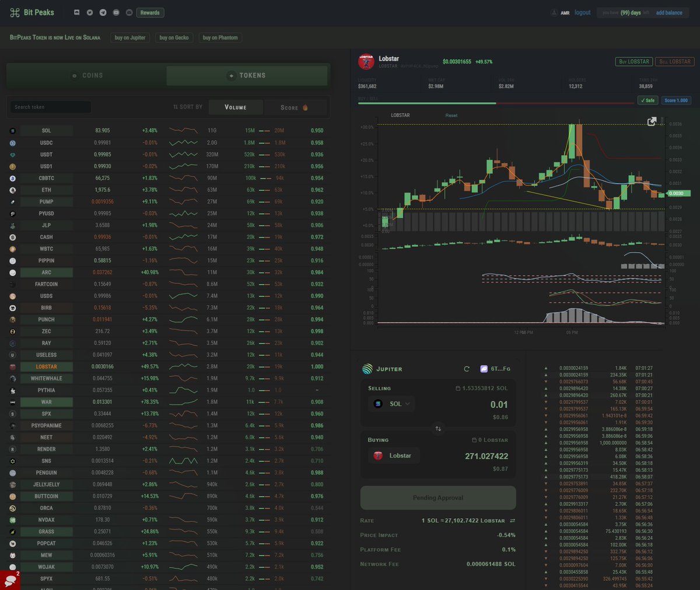Click the SOL wallet balance 1.53353812
Image resolution: width=700 pixels, height=590 pixels.
(x=481, y=388)
